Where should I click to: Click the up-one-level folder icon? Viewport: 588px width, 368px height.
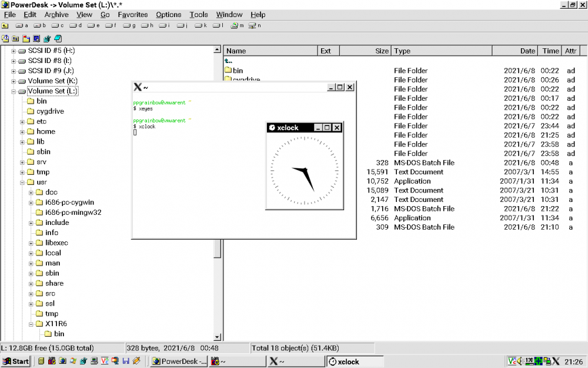(x=5, y=25)
